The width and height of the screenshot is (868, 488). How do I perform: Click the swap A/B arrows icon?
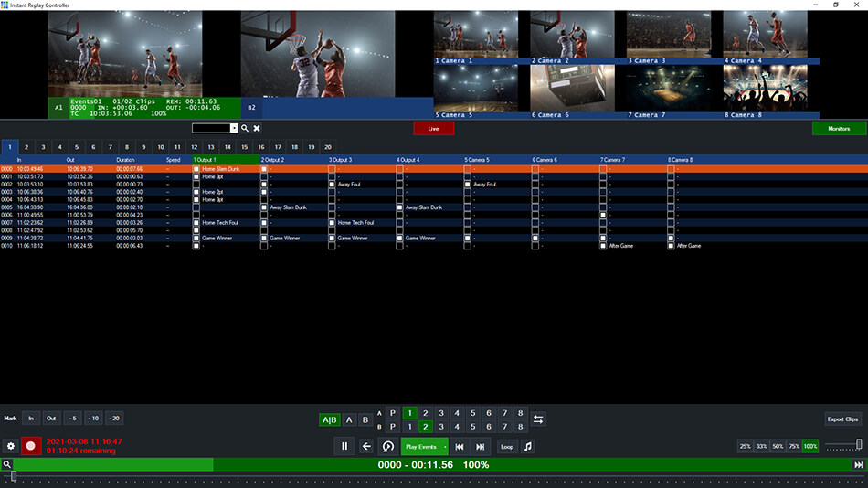[538, 419]
